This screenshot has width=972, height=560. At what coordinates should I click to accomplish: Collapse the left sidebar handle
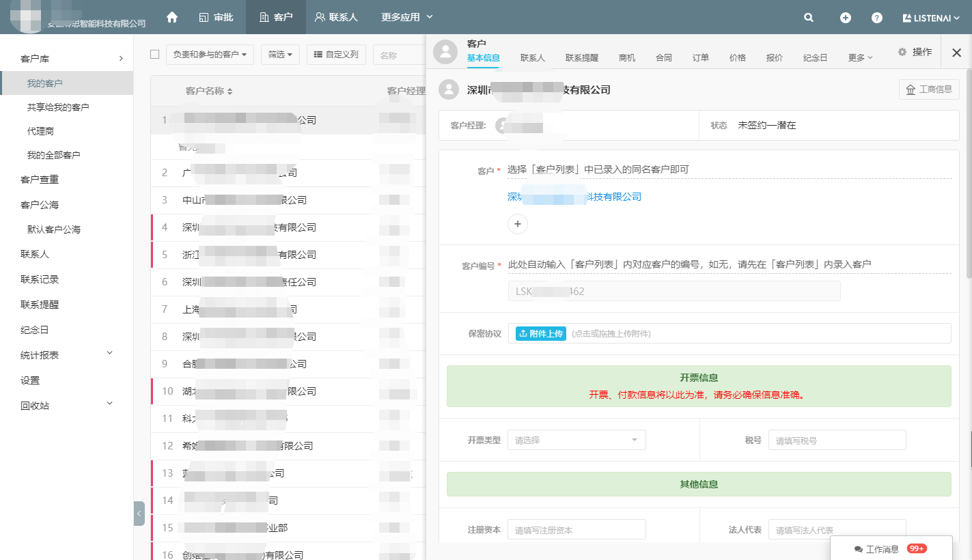(x=139, y=514)
